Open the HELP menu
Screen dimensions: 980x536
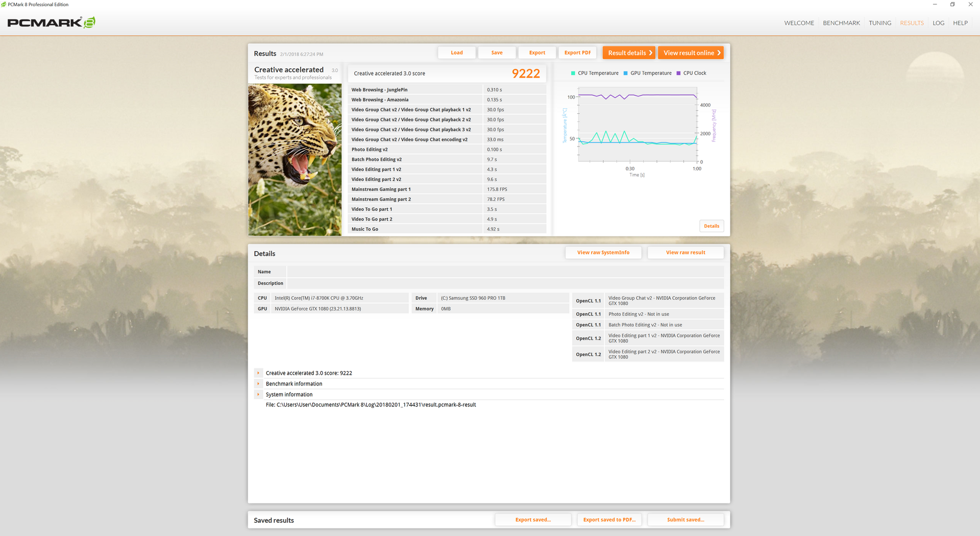(x=960, y=23)
